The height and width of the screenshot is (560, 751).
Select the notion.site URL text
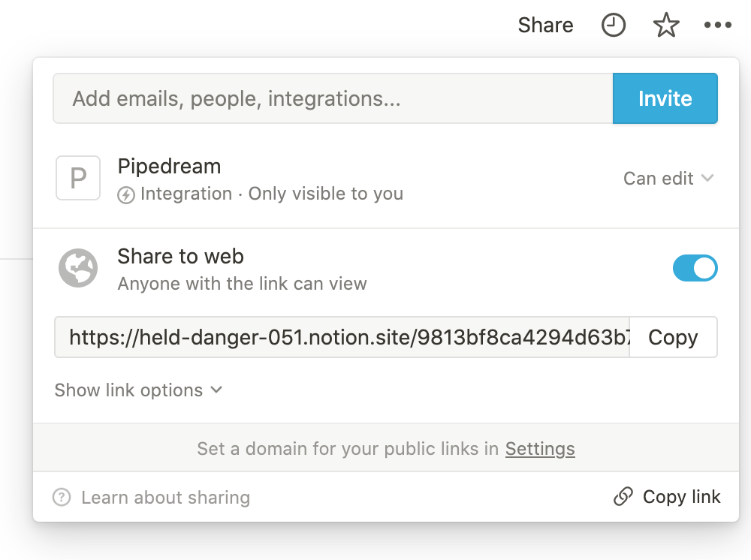[338, 337]
